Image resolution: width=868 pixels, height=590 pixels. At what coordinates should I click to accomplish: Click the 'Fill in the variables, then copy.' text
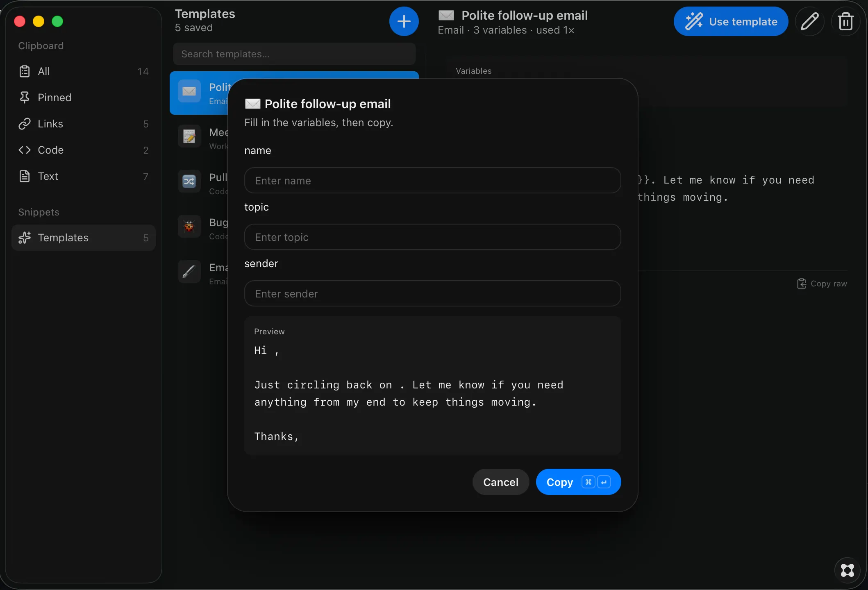click(x=318, y=123)
